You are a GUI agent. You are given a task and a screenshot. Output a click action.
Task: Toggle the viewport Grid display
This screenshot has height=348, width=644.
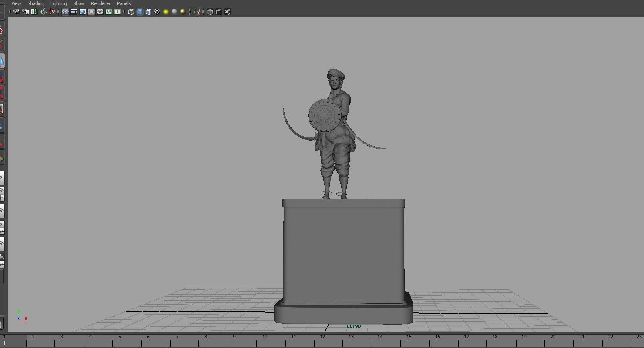tap(65, 12)
